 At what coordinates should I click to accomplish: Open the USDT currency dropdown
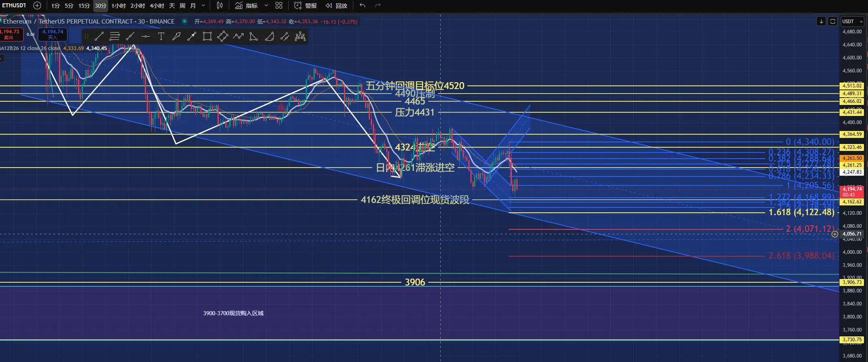[853, 21]
